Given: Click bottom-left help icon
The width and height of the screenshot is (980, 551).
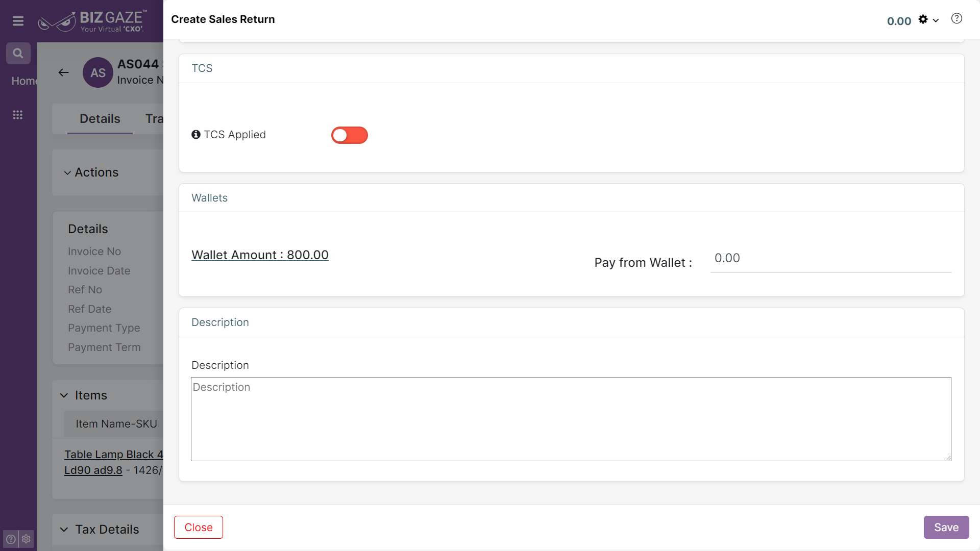Looking at the screenshot, I should pos(11,539).
